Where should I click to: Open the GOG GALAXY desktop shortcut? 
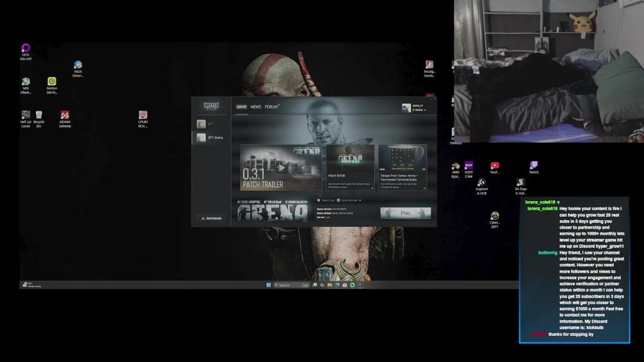pyautogui.click(x=26, y=52)
